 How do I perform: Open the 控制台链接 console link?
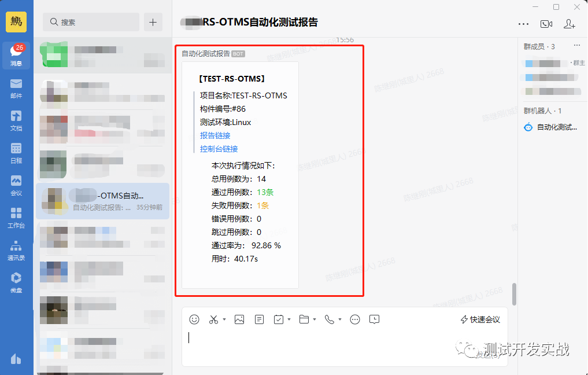219,149
